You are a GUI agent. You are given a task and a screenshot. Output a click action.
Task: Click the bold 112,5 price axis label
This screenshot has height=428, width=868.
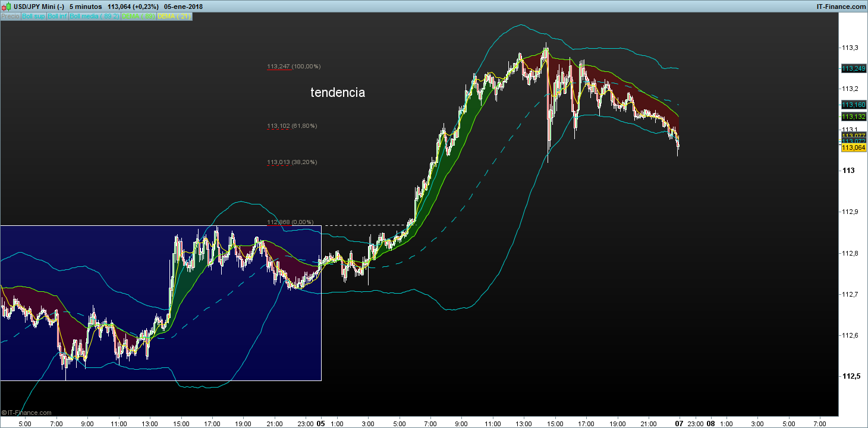[851, 376]
